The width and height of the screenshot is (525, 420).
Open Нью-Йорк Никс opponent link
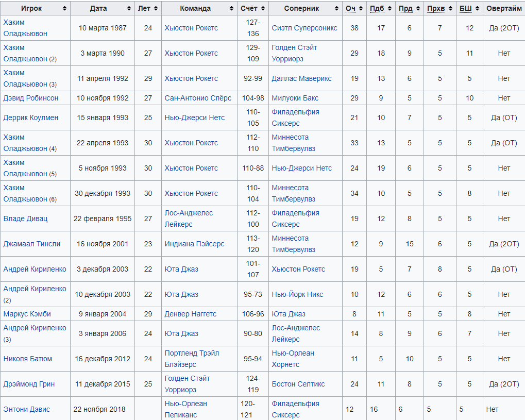pyautogui.click(x=297, y=294)
